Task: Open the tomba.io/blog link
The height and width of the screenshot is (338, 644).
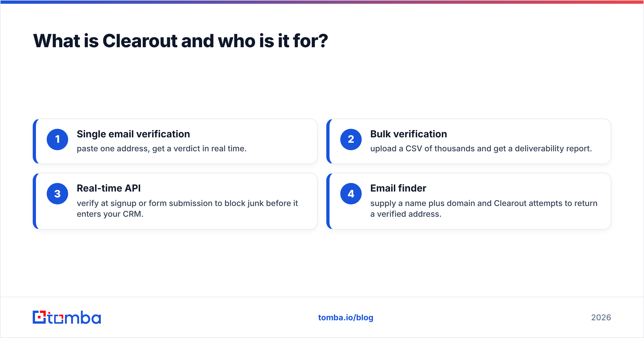Action: pos(346,318)
